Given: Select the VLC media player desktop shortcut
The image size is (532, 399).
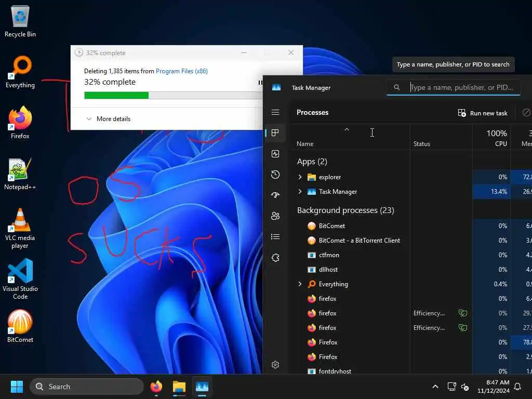Looking at the screenshot, I should 20,229.
